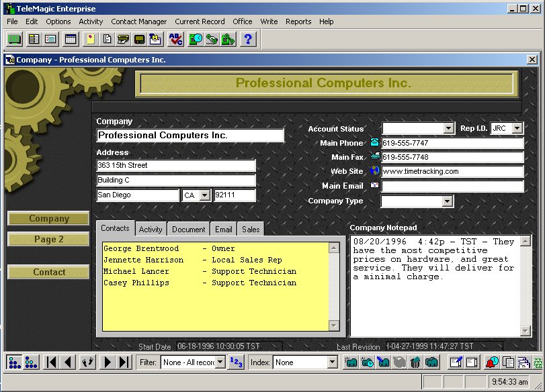This screenshot has width=545, height=392.
Task: Click the handshake toolbar icon
Action: (212, 39)
